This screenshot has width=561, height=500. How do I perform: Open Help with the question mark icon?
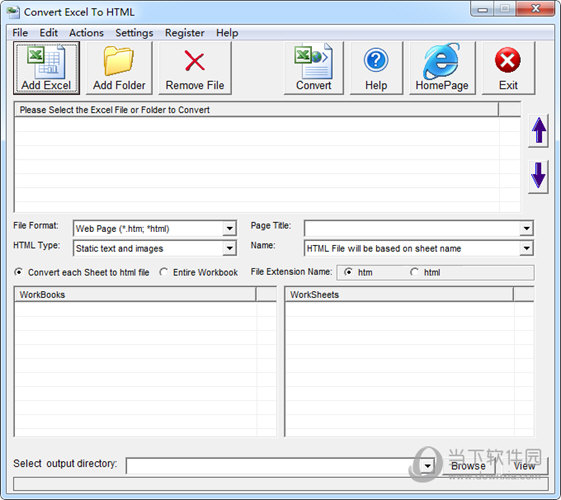tap(376, 60)
